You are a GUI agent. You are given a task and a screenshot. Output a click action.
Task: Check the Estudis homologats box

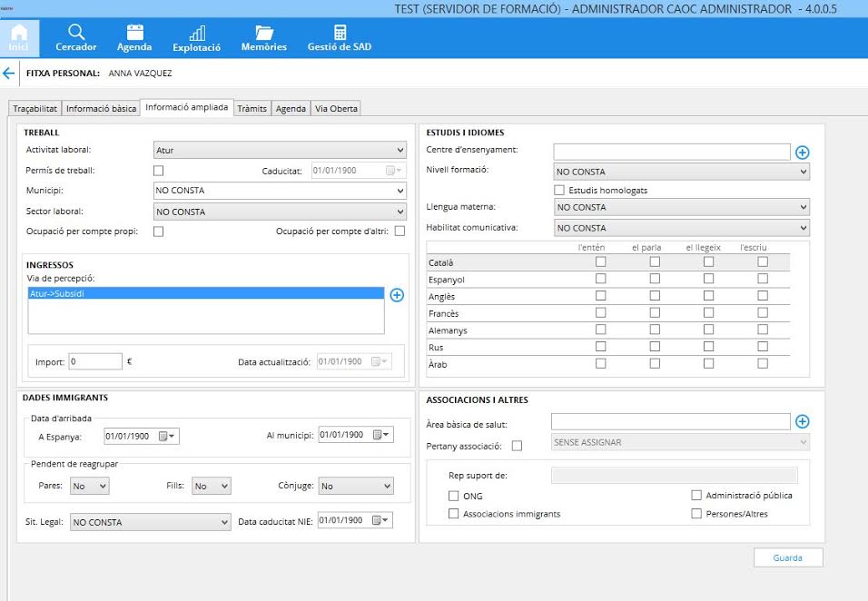click(559, 191)
